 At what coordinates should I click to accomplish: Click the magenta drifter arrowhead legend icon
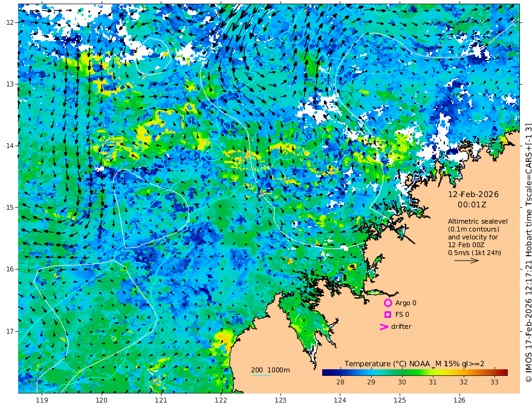pyautogui.click(x=384, y=326)
